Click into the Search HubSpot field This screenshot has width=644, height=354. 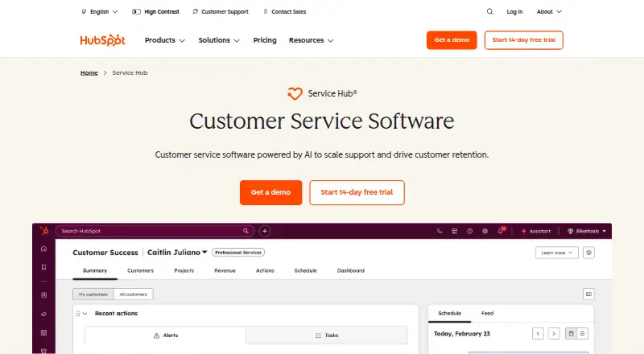(x=155, y=231)
